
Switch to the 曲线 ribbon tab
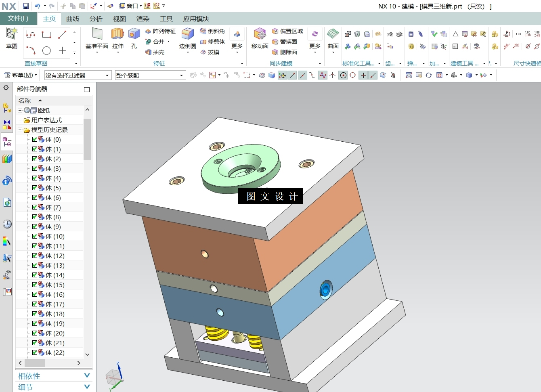73,19
